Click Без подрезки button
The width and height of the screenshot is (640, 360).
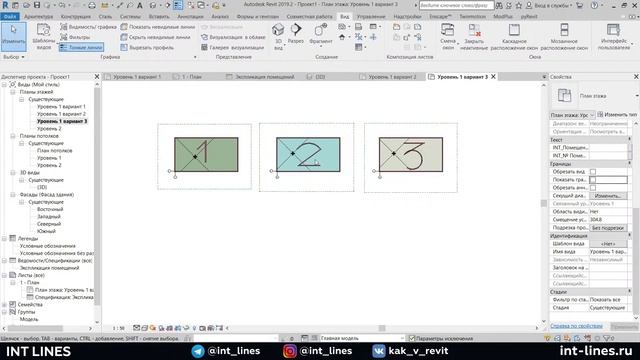click(x=608, y=228)
